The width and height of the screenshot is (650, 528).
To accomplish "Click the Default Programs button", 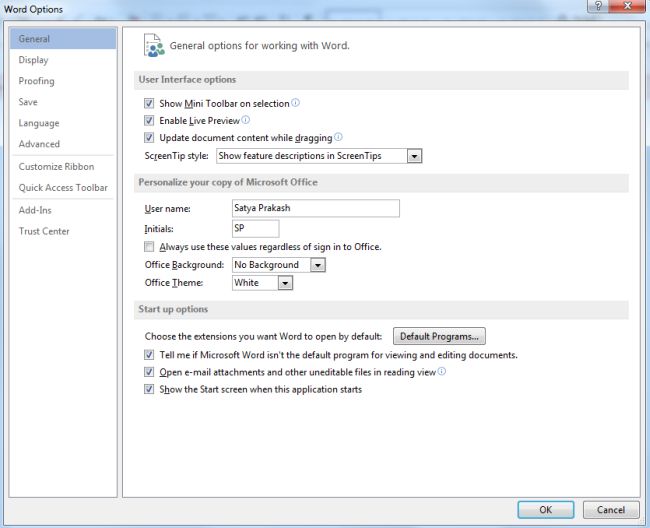I will click(x=439, y=336).
